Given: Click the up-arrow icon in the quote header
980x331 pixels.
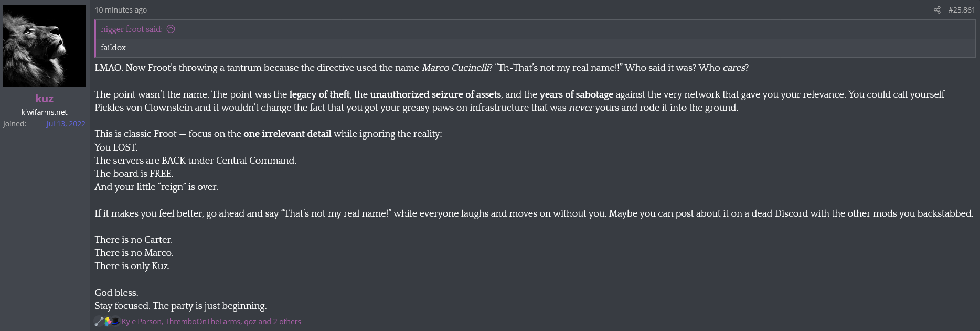Looking at the screenshot, I should point(171,29).
